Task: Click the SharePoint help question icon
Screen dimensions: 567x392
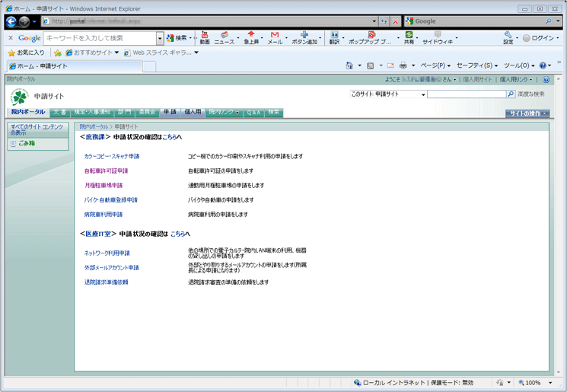Action: 546,79
